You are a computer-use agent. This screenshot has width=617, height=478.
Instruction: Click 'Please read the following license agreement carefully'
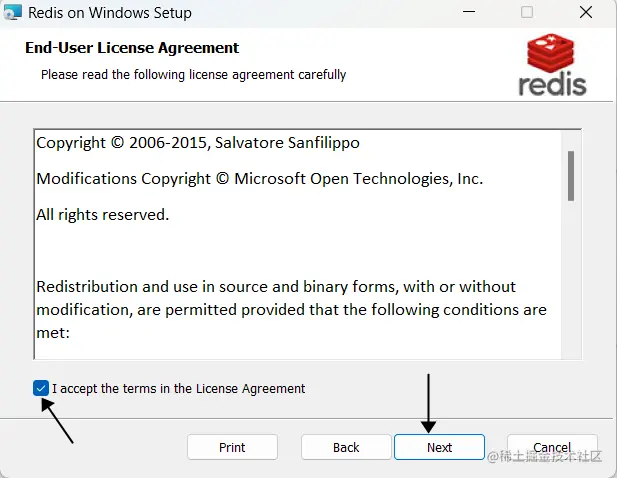coord(194,75)
